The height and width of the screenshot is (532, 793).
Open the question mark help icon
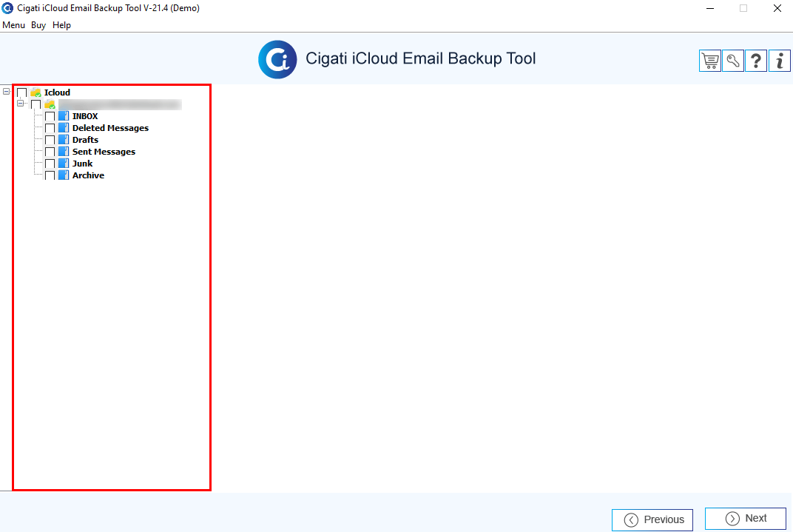tap(756, 61)
